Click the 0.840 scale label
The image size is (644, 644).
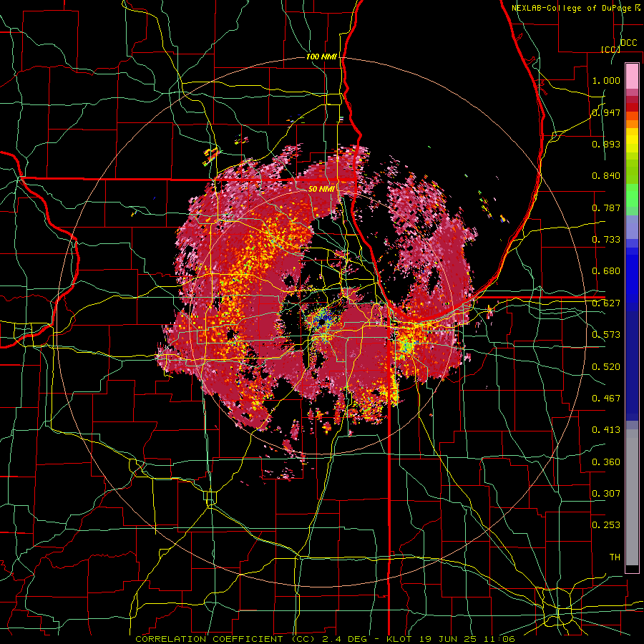[x=606, y=176]
